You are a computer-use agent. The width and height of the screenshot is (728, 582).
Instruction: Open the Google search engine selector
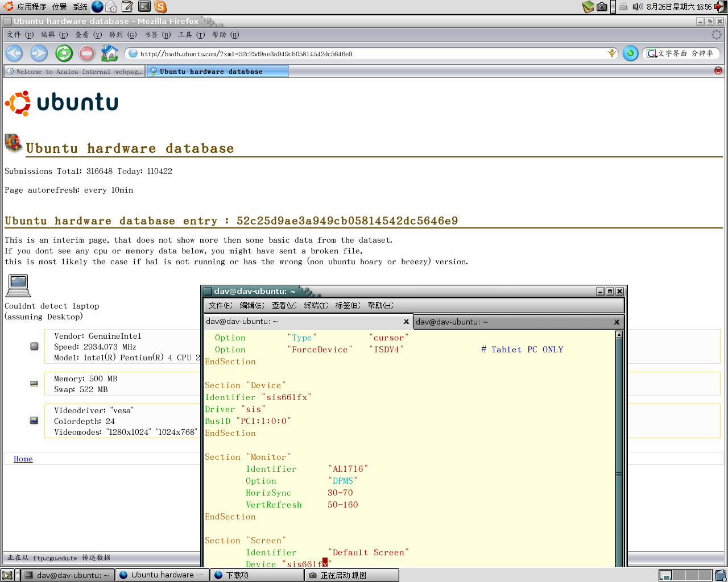coord(652,53)
